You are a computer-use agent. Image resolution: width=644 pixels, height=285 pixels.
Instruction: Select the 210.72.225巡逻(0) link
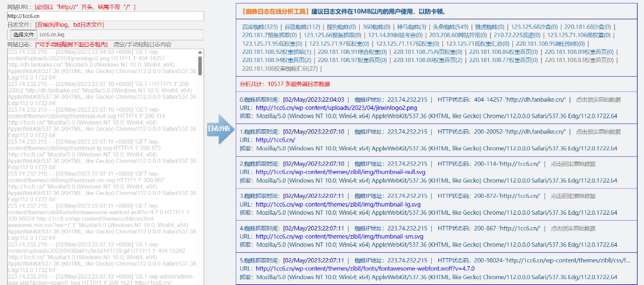tap(517, 35)
